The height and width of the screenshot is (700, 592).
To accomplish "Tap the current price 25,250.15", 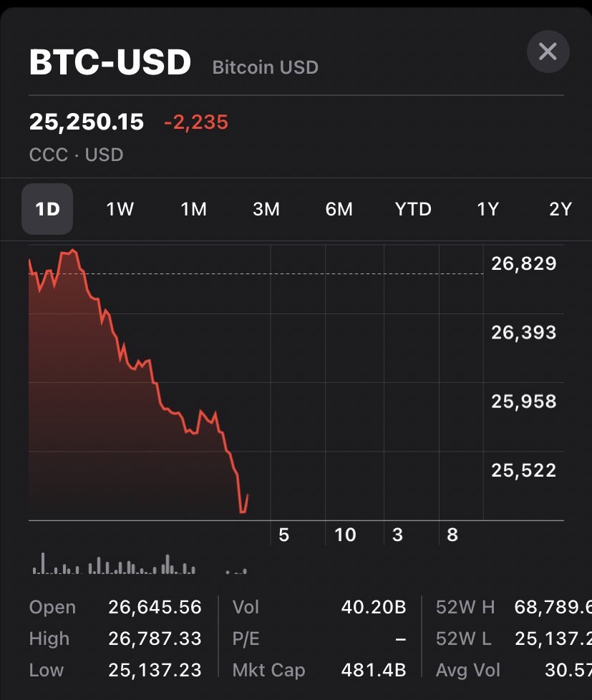I will (x=87, y=122).
